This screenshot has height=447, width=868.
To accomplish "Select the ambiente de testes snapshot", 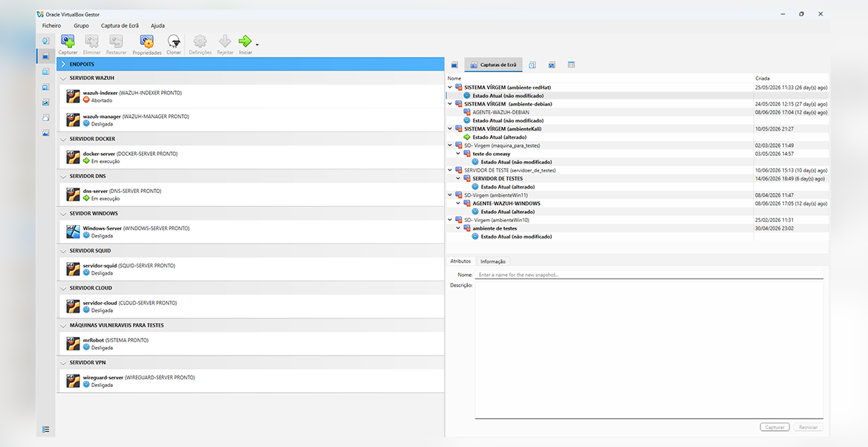I will (495, 228).
